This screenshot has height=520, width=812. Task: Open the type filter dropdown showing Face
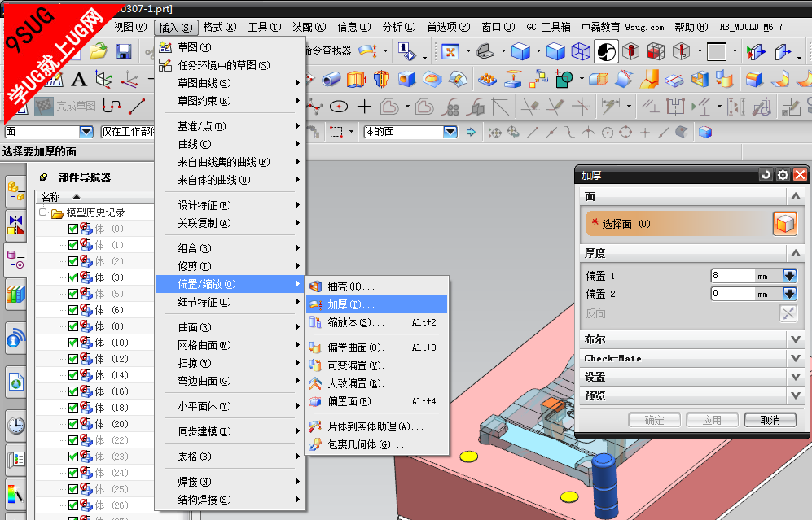point(86,132)
